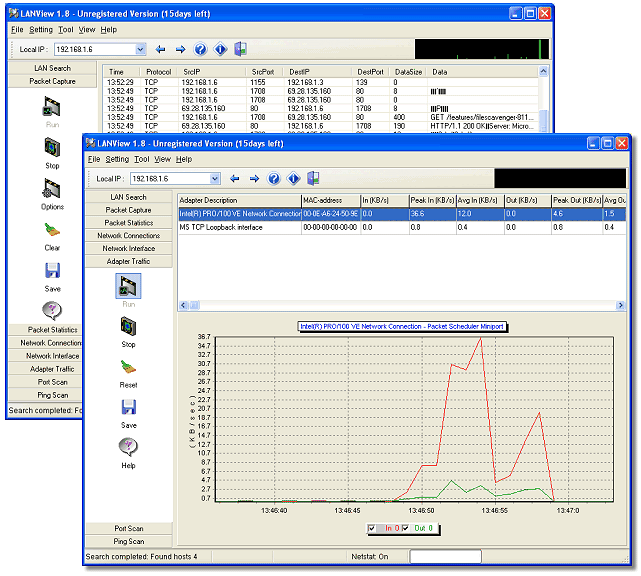641x576 pixels.
Task: Click adapter table scroll left arrow
Action: [183, 305]
